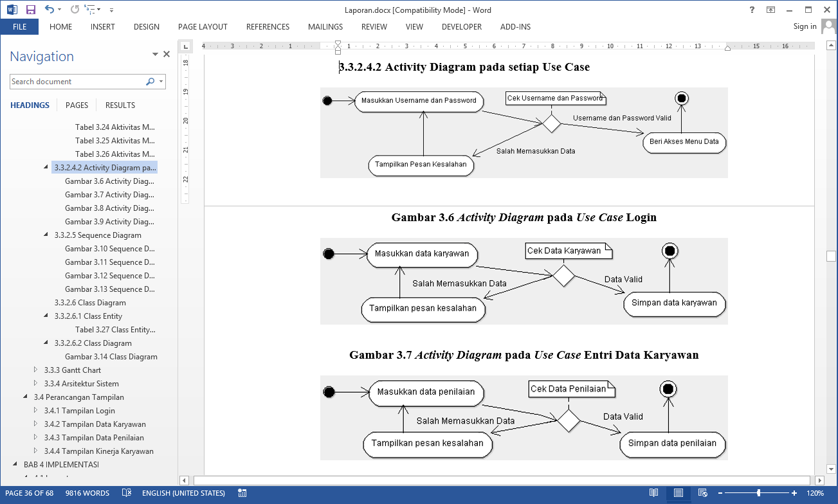
Task: Expand the 3.4.1 Tampilan Login heading
Action: pyautogui.click(x=36, y=411)
